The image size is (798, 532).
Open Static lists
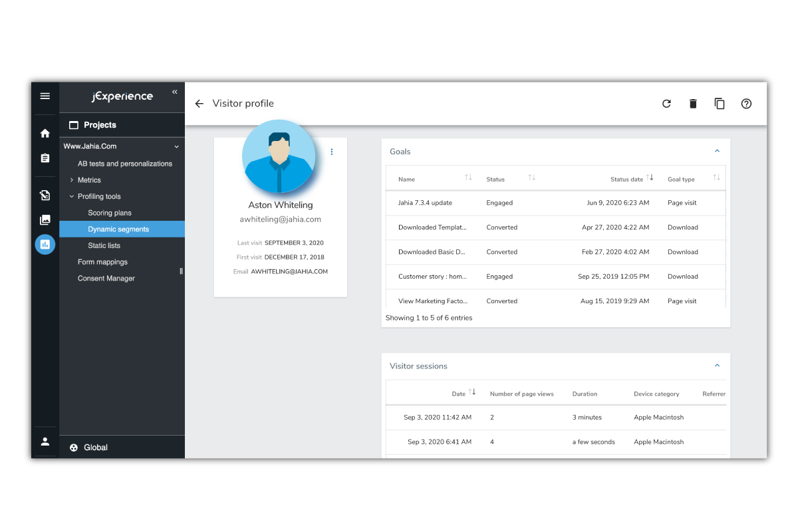[x=104, y=245]
